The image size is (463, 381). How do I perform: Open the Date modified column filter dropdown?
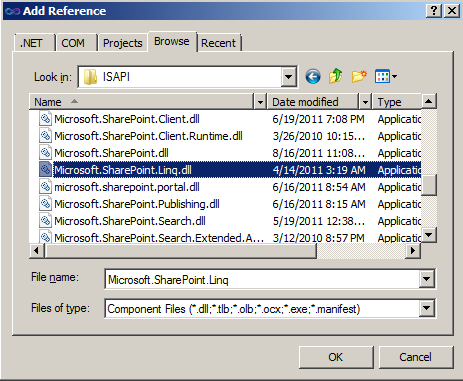(365, 102)
